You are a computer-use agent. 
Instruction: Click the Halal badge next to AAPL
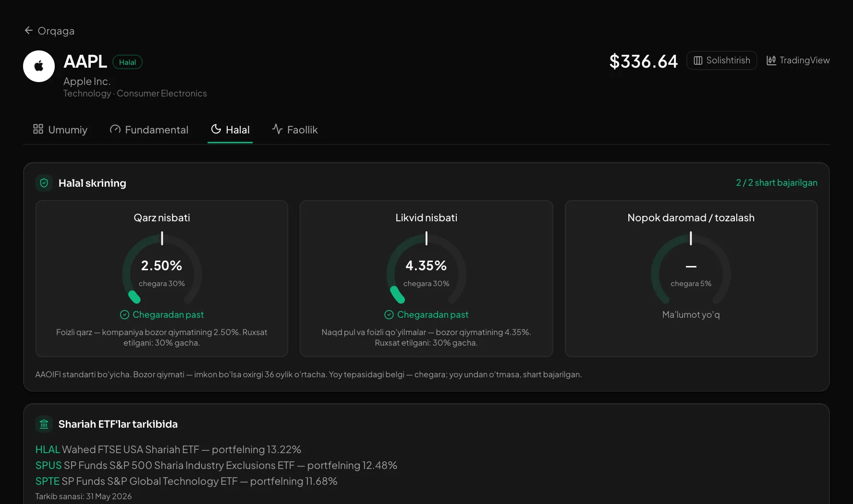(127, 62)
